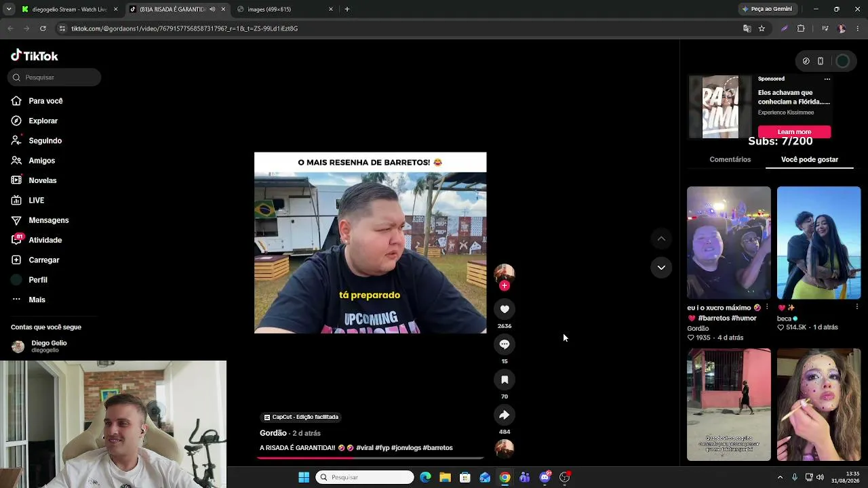Viewport: 868px width, 488px height.
Task: Open Atividade notifications icon
Action: [x=16, y=240]
